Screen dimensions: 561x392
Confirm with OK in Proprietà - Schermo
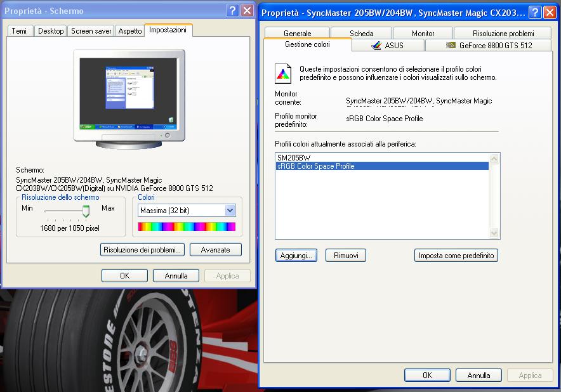[124, 276]
